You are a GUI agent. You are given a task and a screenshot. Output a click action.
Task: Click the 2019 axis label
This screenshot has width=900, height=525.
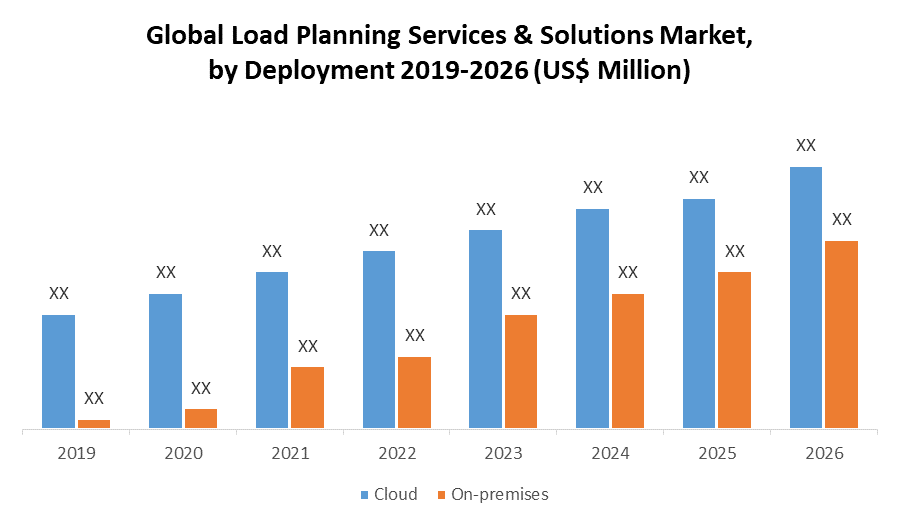76,453
